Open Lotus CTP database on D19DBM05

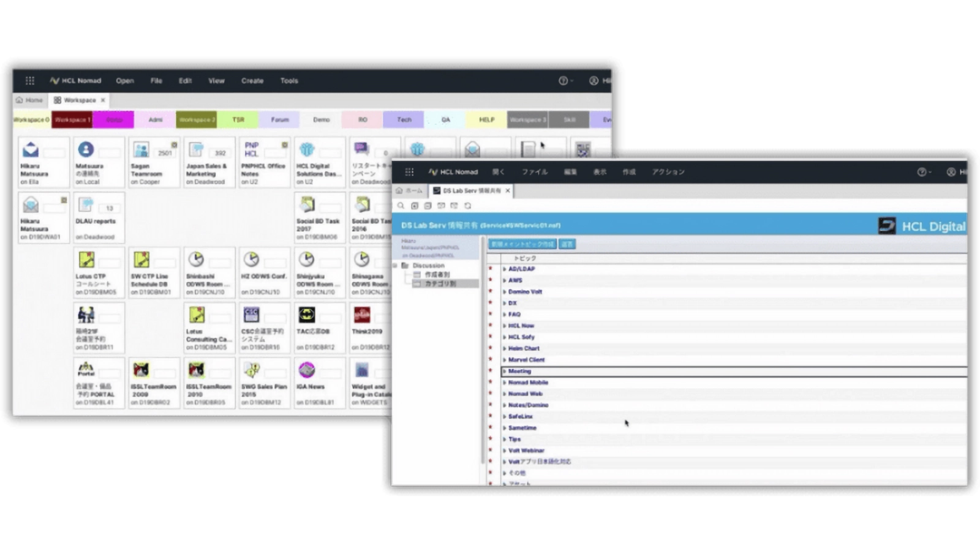(x=98, y=273)
